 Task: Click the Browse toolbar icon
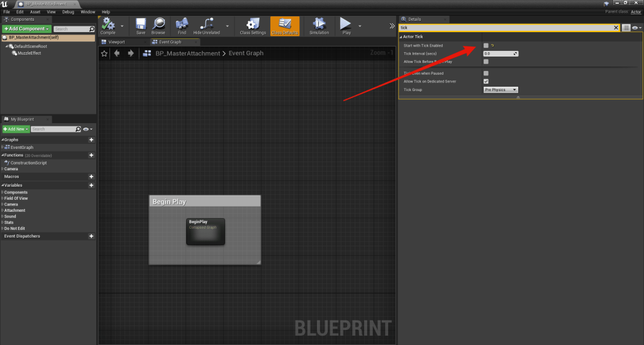click(x=158, y=25)
